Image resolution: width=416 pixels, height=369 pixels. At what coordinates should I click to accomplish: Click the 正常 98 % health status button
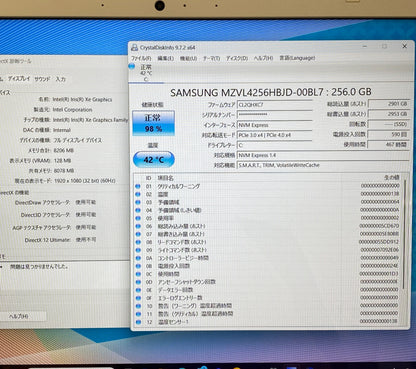[153, 123]
